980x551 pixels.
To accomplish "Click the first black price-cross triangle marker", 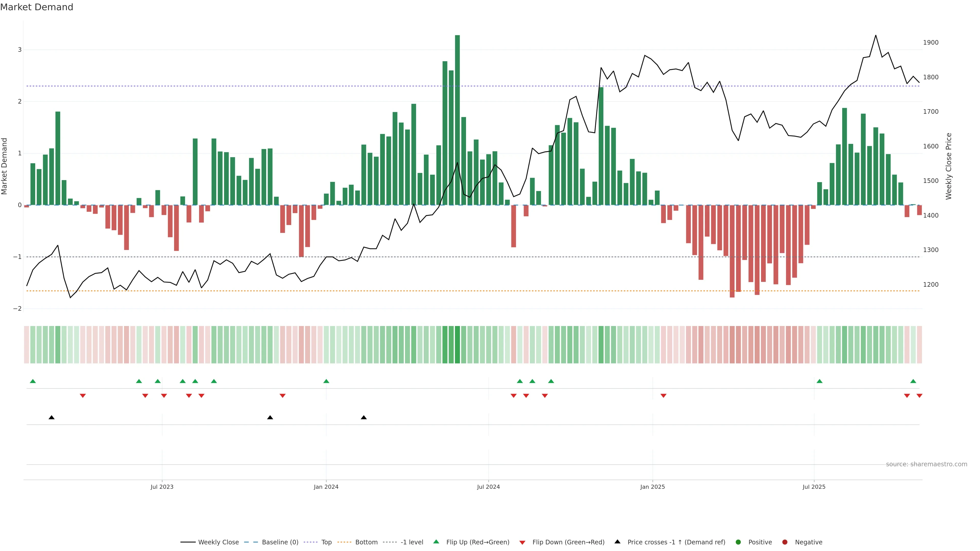I will click(52, 418).
